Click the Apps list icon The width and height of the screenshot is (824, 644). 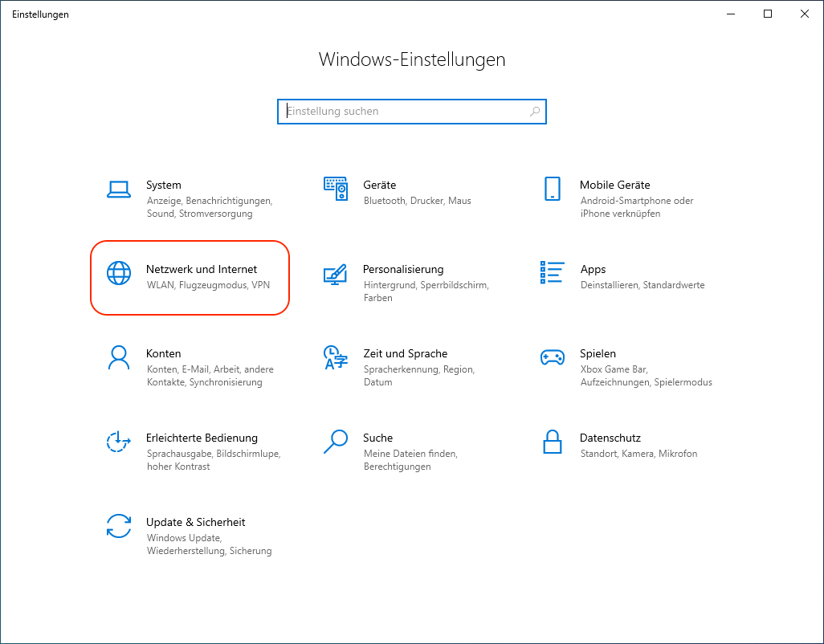tap(553, 272)
